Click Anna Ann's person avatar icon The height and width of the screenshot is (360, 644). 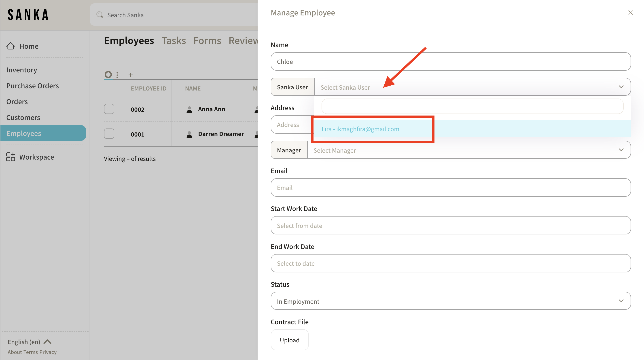point(189,109)
